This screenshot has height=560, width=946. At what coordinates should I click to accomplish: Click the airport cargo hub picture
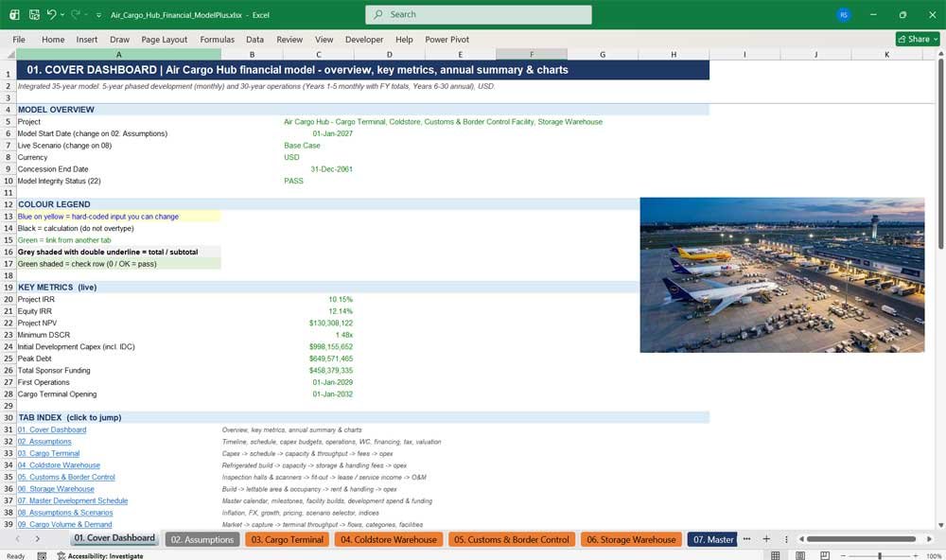coord(782,275)
